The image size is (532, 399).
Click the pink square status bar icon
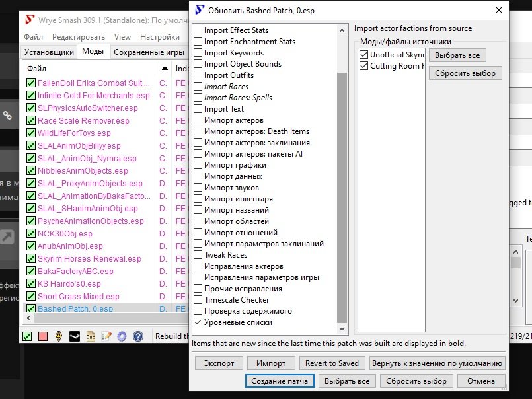[x=43, y=336]
